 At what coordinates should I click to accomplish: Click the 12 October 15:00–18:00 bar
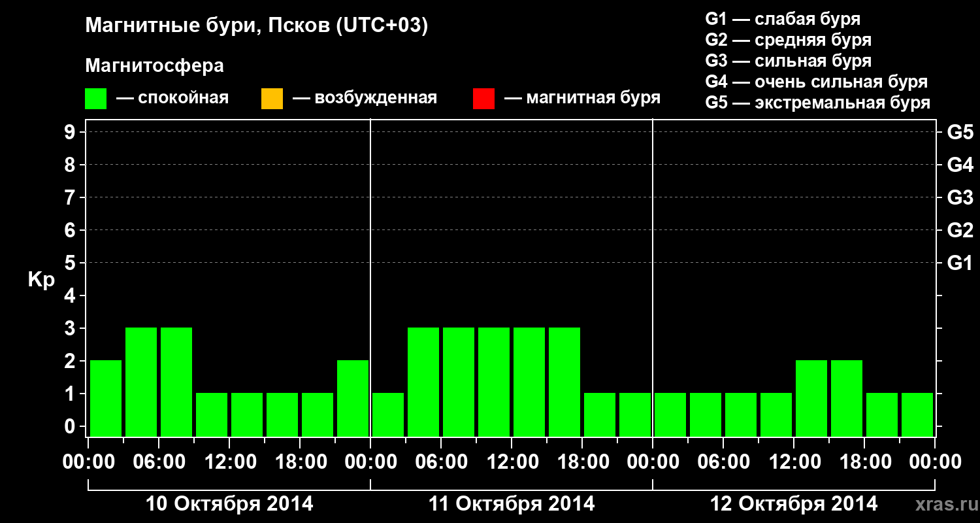pos(847,398)
